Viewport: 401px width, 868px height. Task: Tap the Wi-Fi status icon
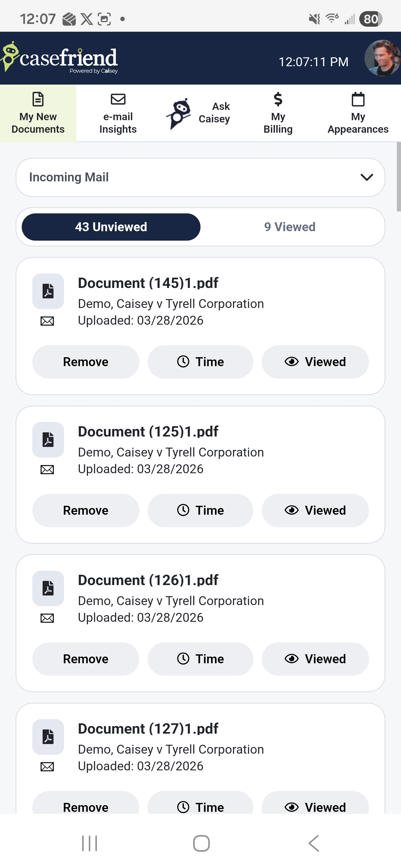[332, 18]
